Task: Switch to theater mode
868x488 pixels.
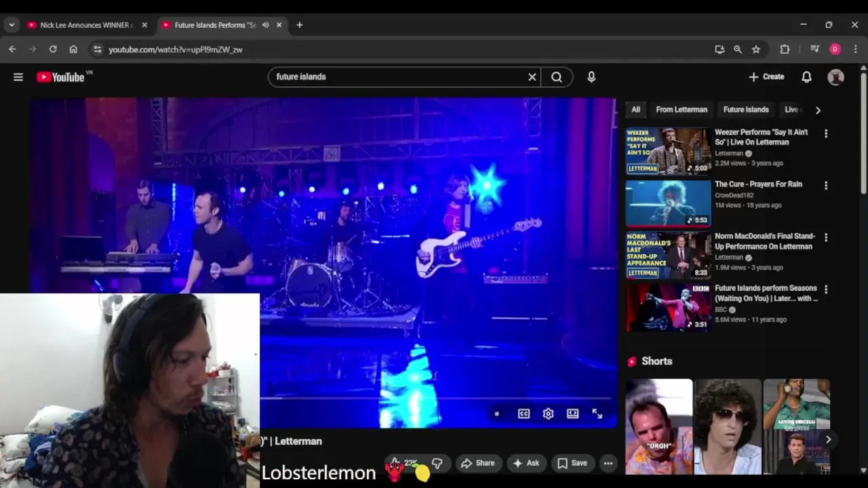Action: [x=572, y=413]
